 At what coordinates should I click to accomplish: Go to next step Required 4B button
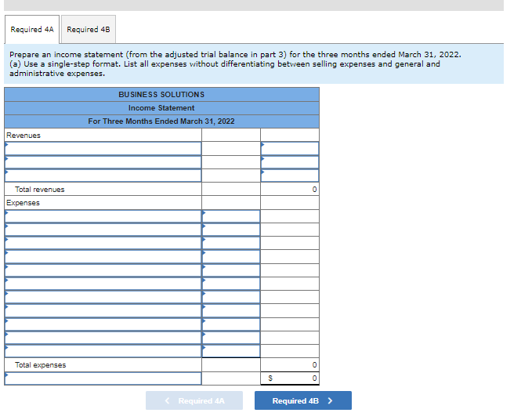click(x=303, y=400)
